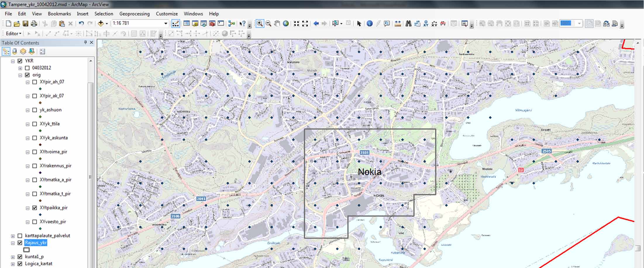Save the map with floppy disk icon
The image size is (644, 268).
tap(25, 24)
